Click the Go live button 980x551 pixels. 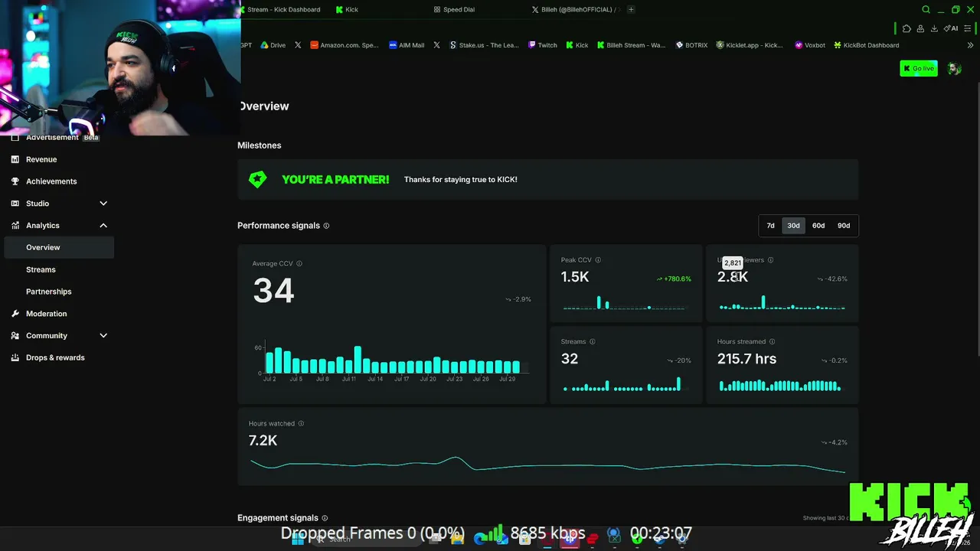pos(919,68)
